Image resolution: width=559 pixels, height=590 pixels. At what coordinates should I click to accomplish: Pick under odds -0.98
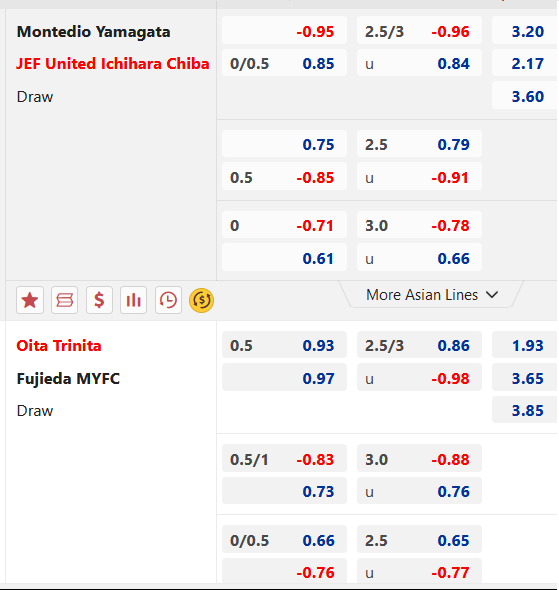(x=419, y=377)
